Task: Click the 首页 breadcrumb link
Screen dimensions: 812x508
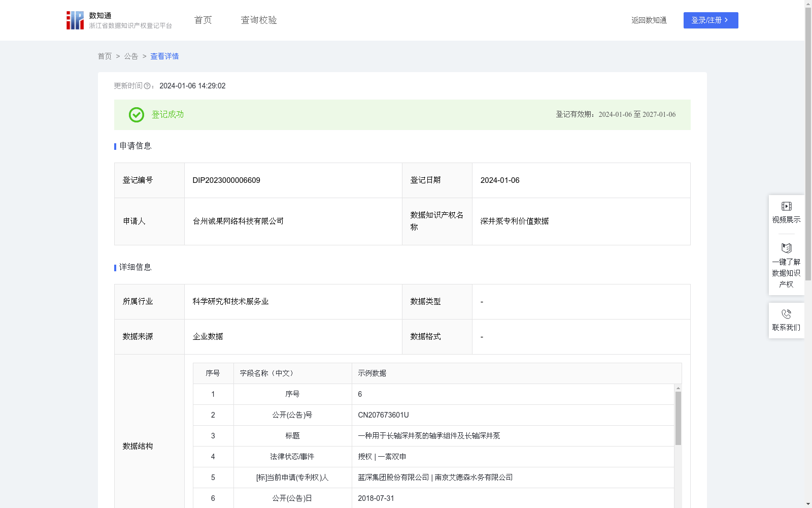Action: [105, 56]
